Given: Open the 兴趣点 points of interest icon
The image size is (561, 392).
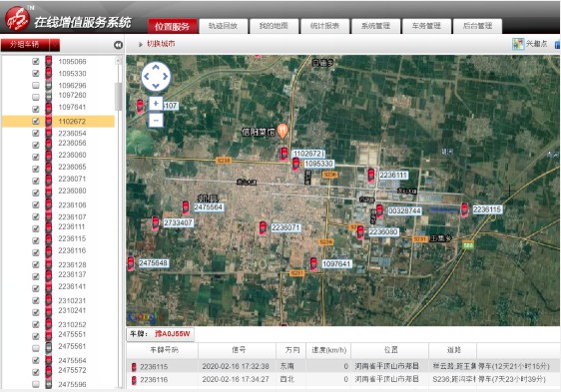Looking at the screenshot, I should coord(518,44).
